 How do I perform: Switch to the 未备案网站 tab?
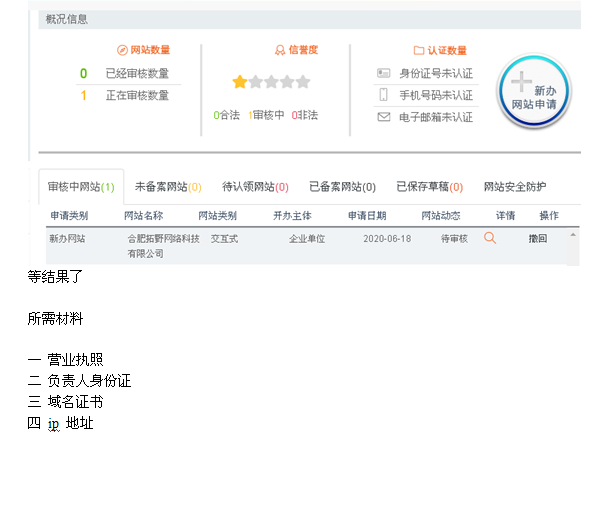coord(168,187)
